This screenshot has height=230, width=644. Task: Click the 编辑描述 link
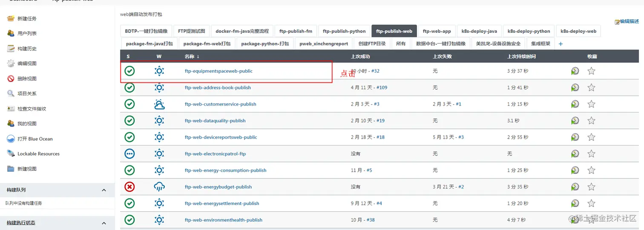coord(629,21)
